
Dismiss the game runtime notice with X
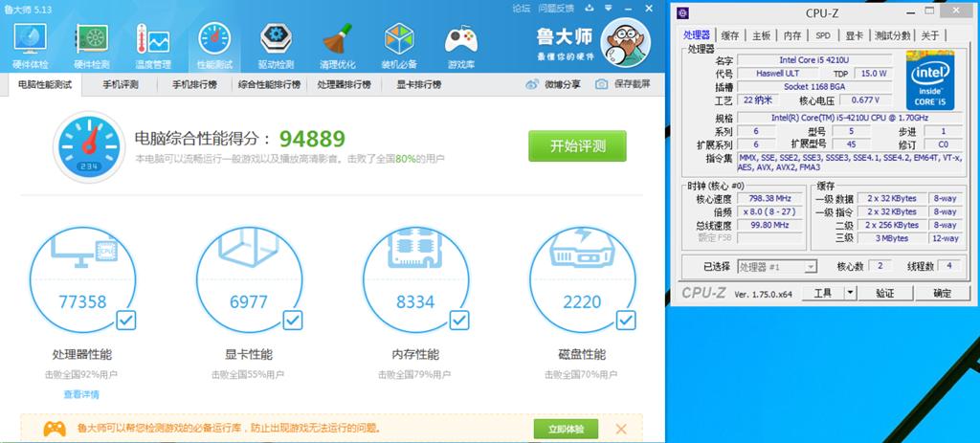[620, 429]
